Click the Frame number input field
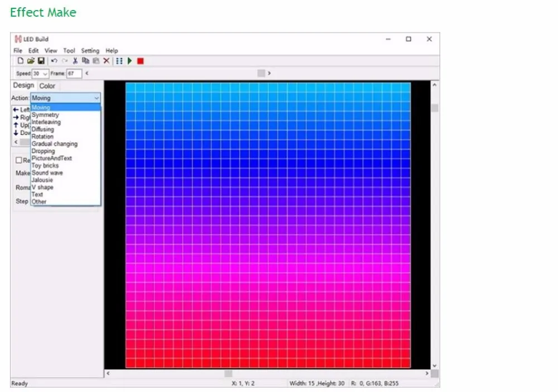 coord(74,74)
